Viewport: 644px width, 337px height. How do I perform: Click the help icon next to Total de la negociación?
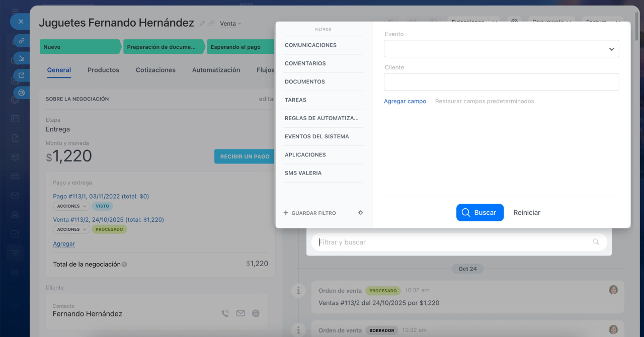click(124, 265)
